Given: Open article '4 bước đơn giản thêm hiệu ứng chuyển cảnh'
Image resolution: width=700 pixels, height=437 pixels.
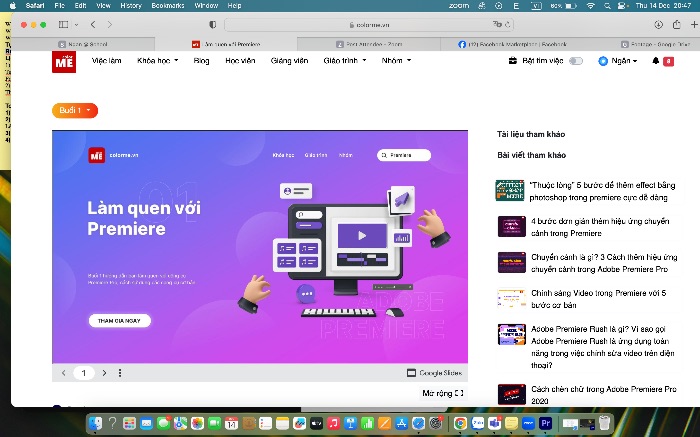Looking at the screenshot, I should point(600,227).
